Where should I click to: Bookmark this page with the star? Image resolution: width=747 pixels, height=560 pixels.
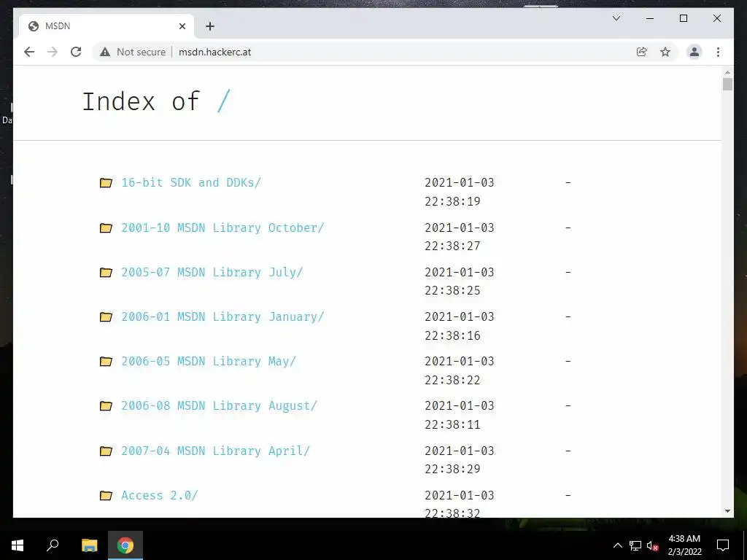coord(665,52)
